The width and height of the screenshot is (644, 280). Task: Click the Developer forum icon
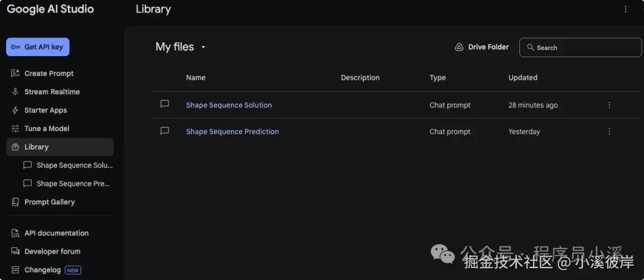click(16, 251)
